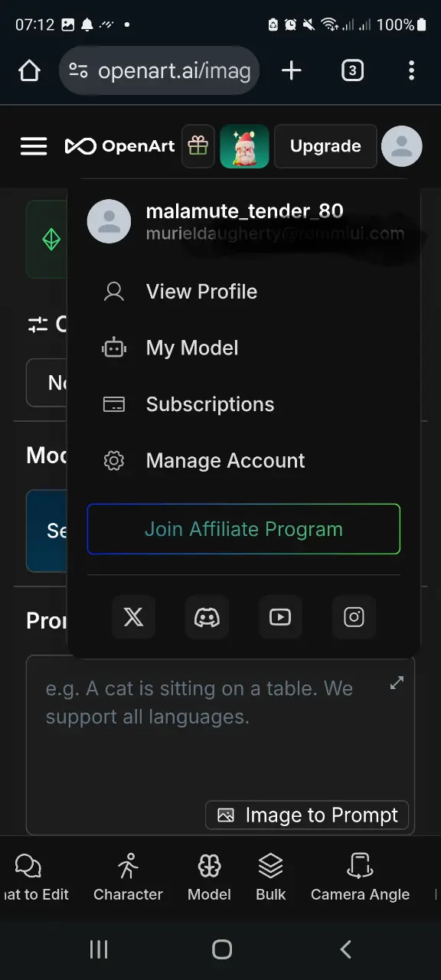Tap the gift box icon
The width and height of the screenshot is (441, 980).
coord(198,145)
